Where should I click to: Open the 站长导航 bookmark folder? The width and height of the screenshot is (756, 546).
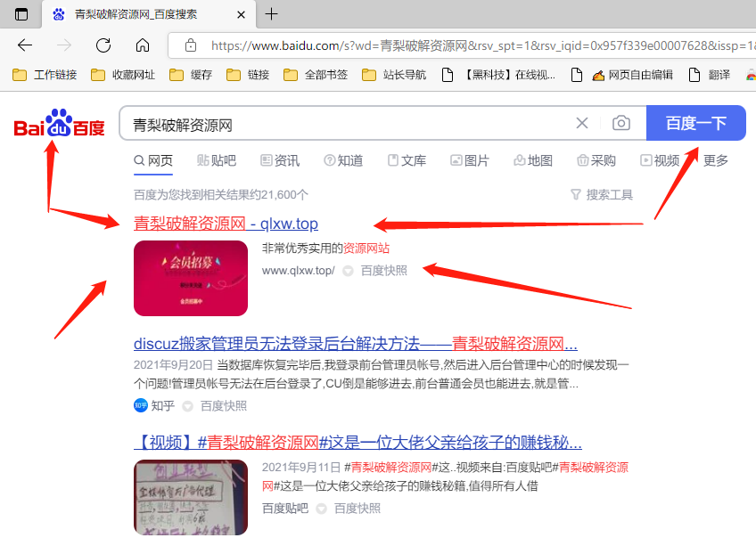394,75
